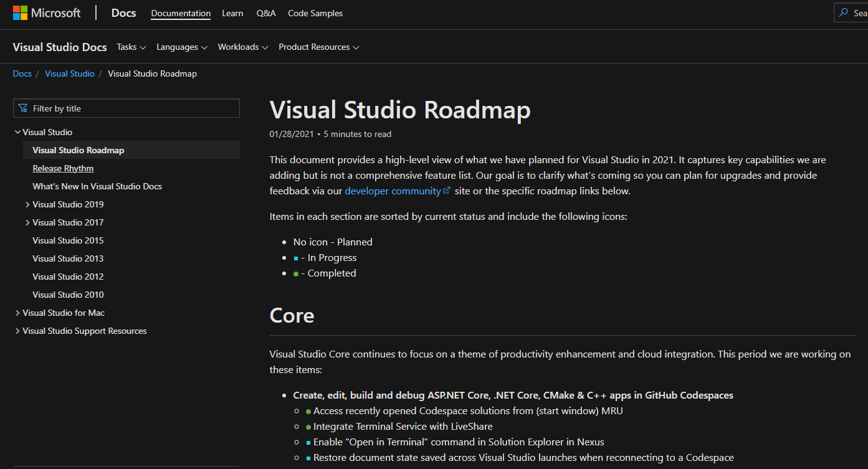This screenshot has height=469, width=868.
Task: Focus the Filter by title input
Action: (x=126, y=108)
